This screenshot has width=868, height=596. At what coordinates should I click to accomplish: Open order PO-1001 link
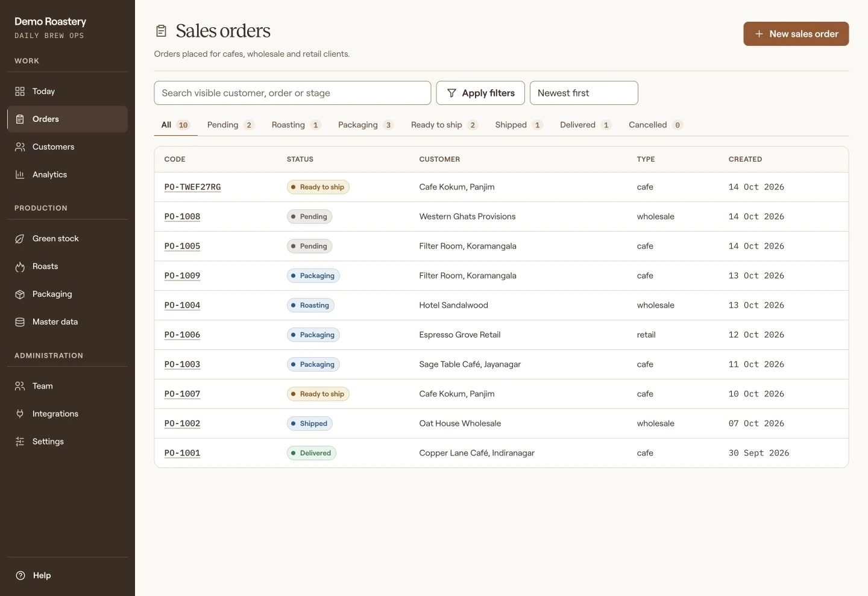pos(182,453)
